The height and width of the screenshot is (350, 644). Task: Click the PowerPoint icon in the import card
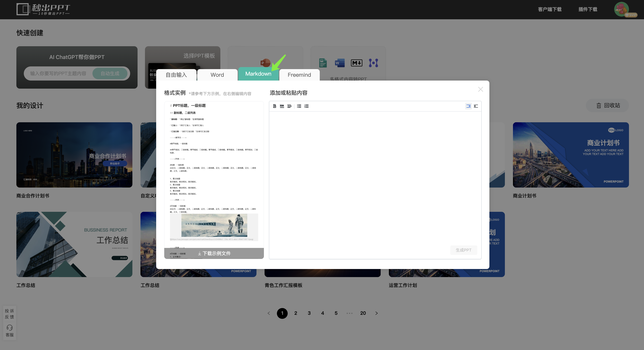pos(265,63)
